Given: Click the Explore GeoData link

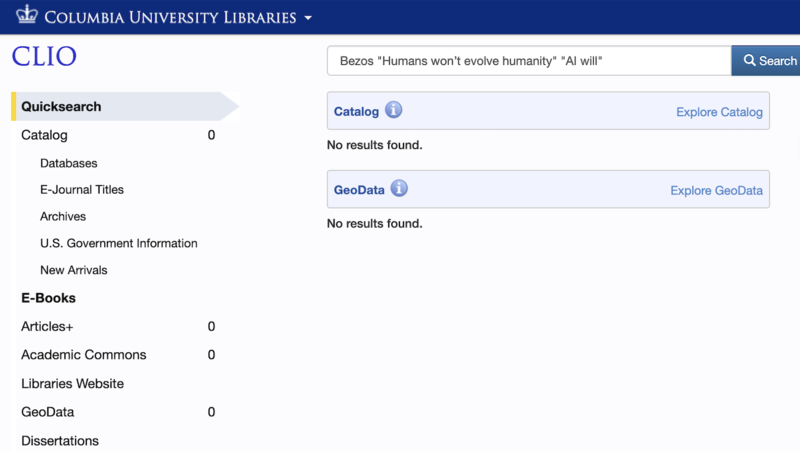Looking at the screenshot, I should (x=716, y=191).
